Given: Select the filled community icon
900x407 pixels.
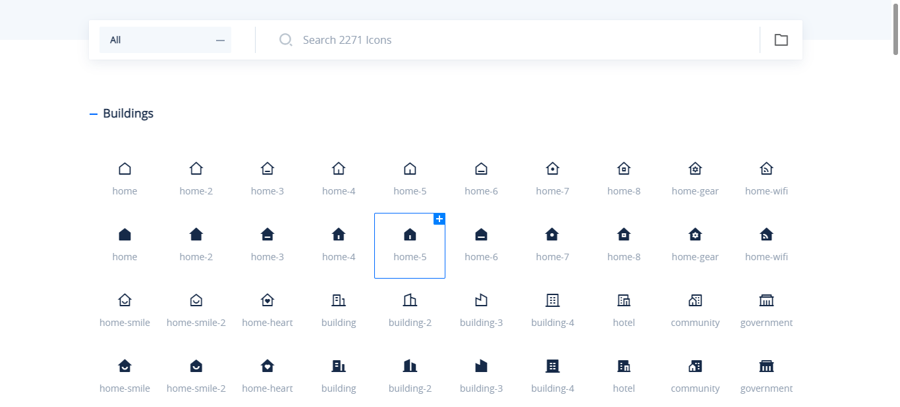Looking at the screenshot, I should (x=695, y=366).
